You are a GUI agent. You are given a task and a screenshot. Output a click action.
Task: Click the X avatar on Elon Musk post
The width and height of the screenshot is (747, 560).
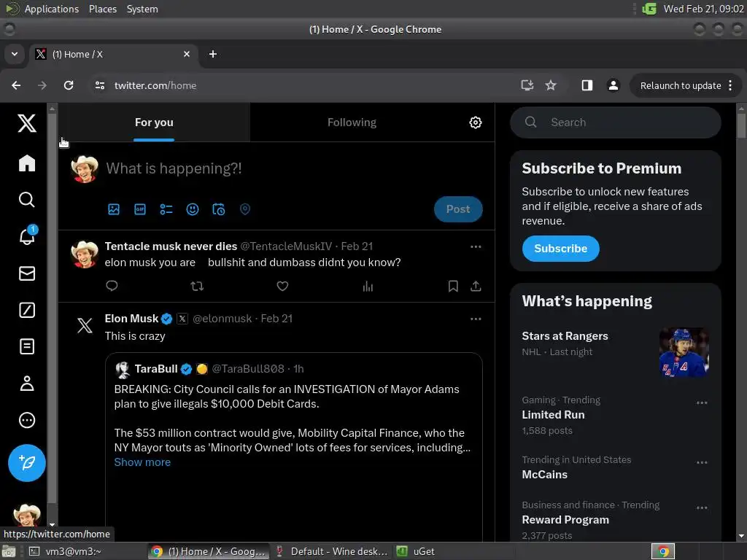click(x=85, y=325)
